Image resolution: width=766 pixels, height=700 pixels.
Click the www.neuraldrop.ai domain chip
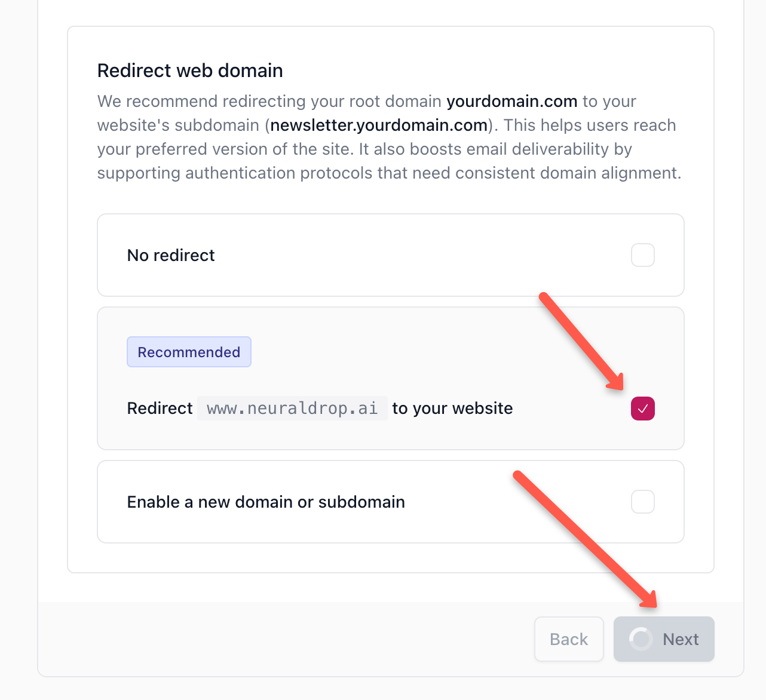[292, 408]
